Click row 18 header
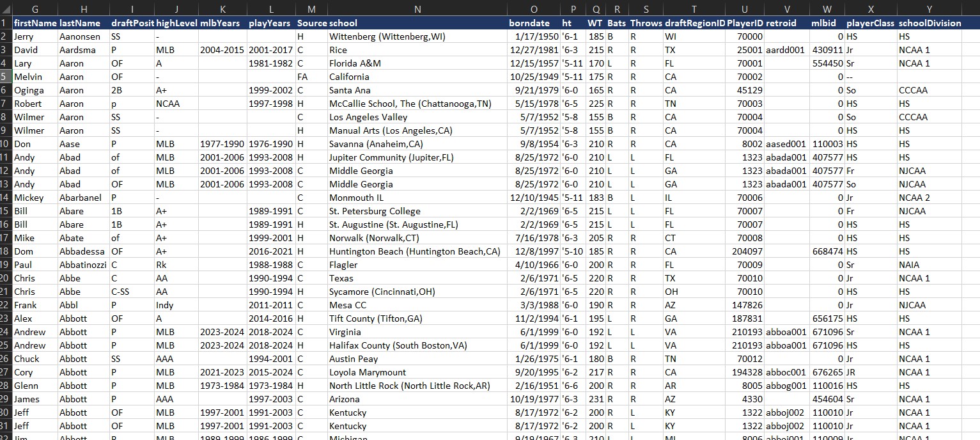This screenshot has width=980, height=440. coord(5,251)
